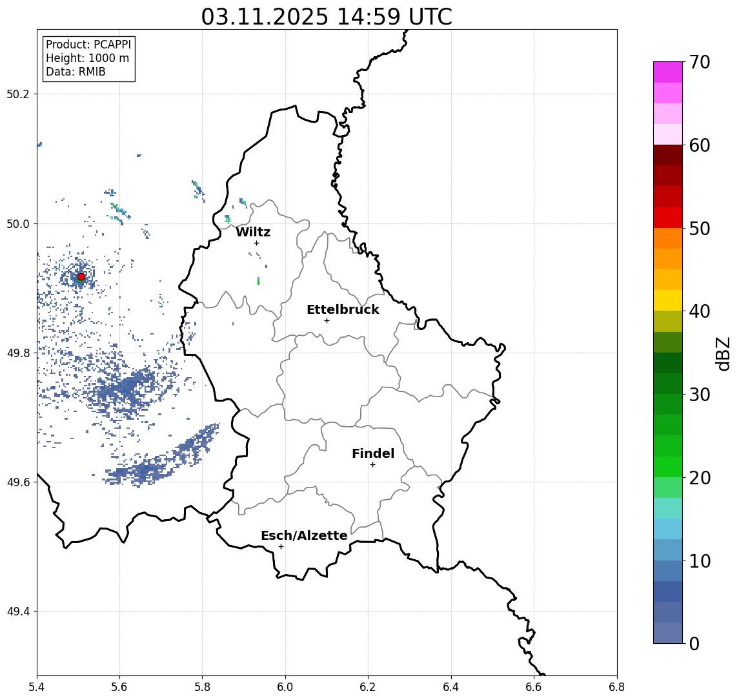Click the magenta top colorbar segment

668,72
